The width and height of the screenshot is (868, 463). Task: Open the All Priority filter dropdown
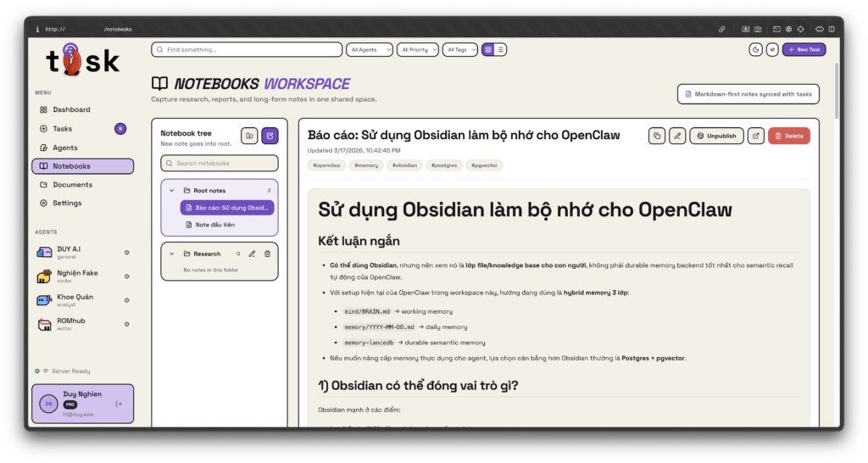click(x=418, y=50)
